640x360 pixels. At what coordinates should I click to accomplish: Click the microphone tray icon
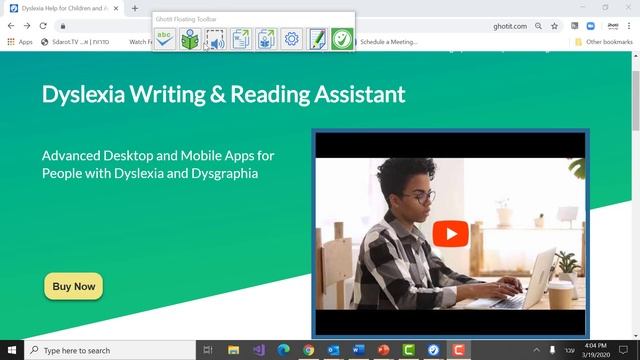552,350
